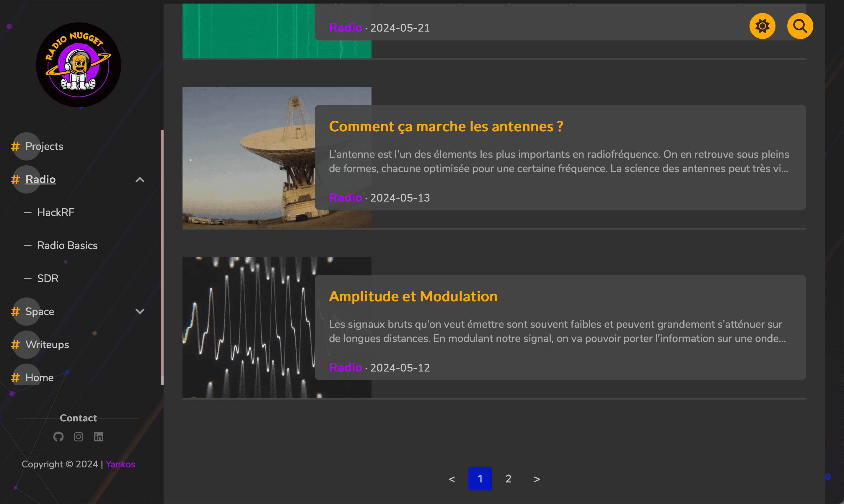Viewport: 844px width, 504px height.
Task: Go to page 2 of posts
Action: point(508,479)
